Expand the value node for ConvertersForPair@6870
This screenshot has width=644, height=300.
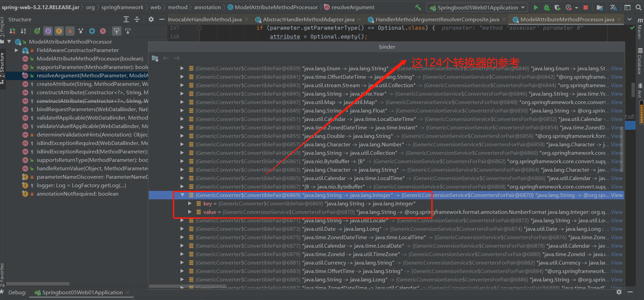190,212
